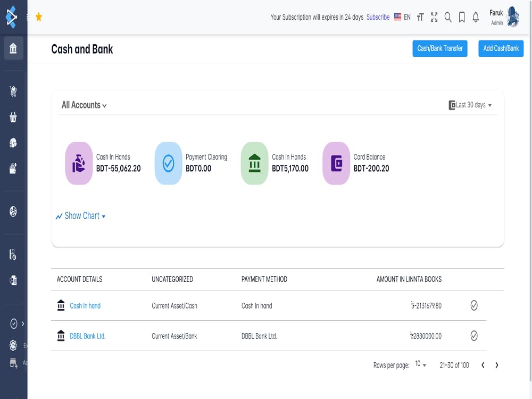Screen dimensions: 532x399
Task: Click the BDT-200.20 card balance value
Action: click(371, 169)
